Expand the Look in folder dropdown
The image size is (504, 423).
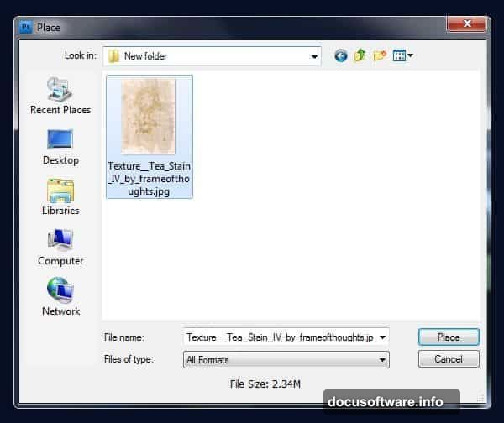314,56
